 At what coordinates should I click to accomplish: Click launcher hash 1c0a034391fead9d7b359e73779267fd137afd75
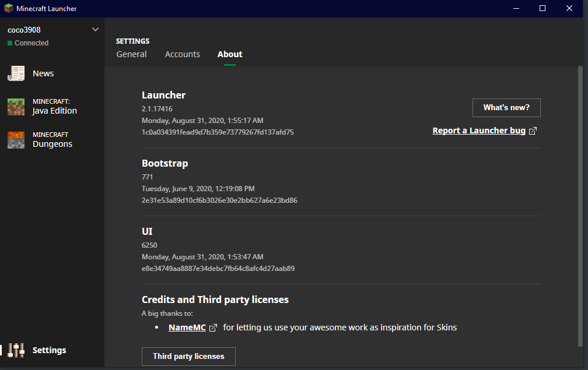click(x=218, y=132)
